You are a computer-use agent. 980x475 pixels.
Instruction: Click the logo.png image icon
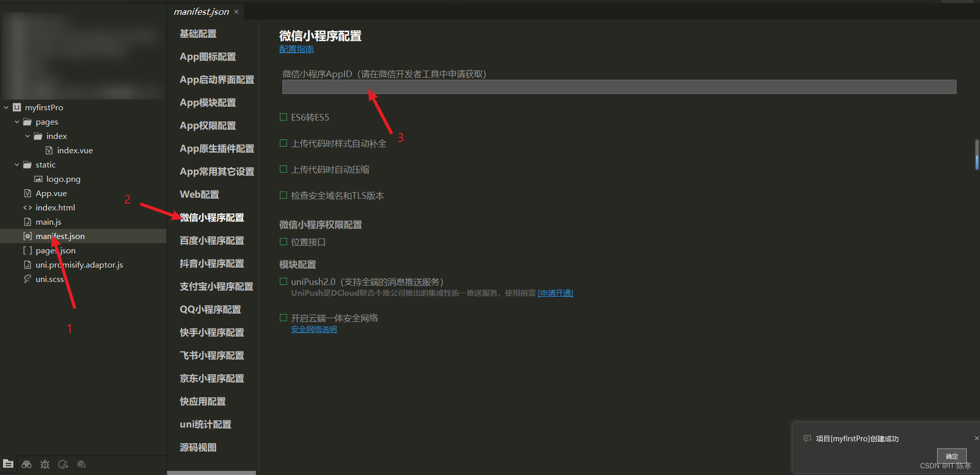tap(38, 179)
